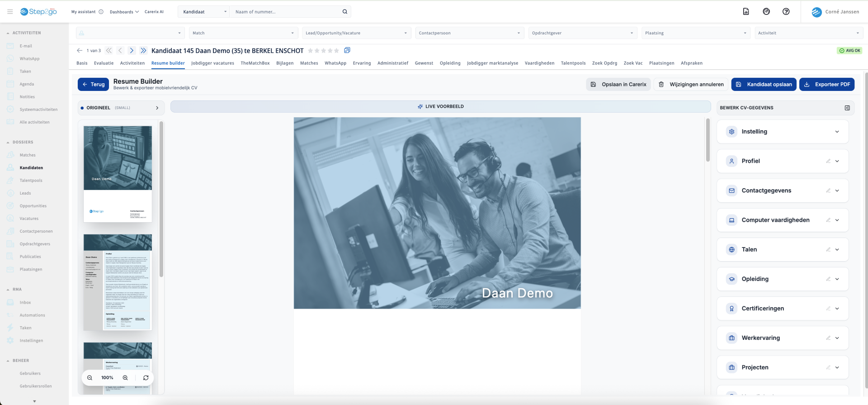Click Wijzigingen annuleren button
868x405 pixels.
691,85
